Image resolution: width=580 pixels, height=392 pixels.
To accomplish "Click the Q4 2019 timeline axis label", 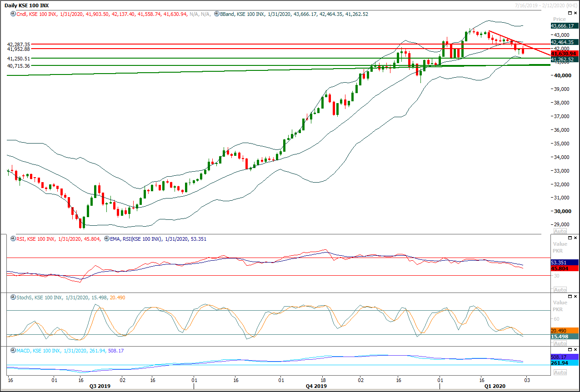I will (316, 386).
